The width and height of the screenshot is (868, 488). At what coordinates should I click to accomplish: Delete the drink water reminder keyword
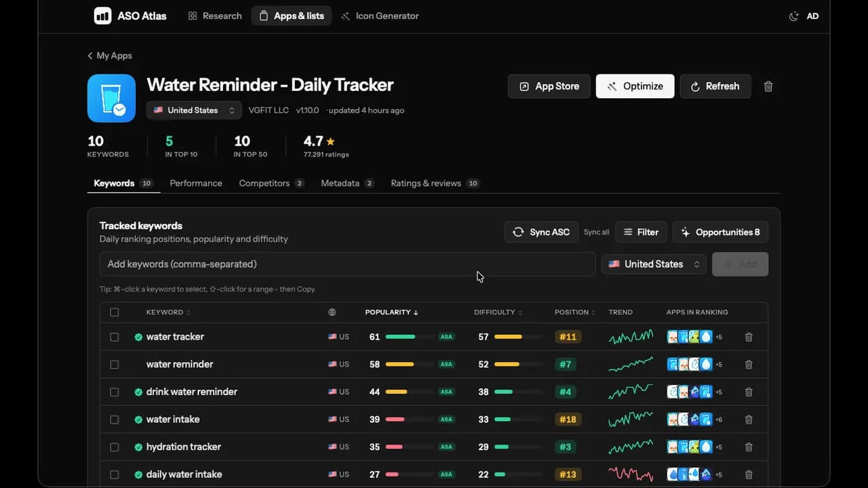[749, 392]
